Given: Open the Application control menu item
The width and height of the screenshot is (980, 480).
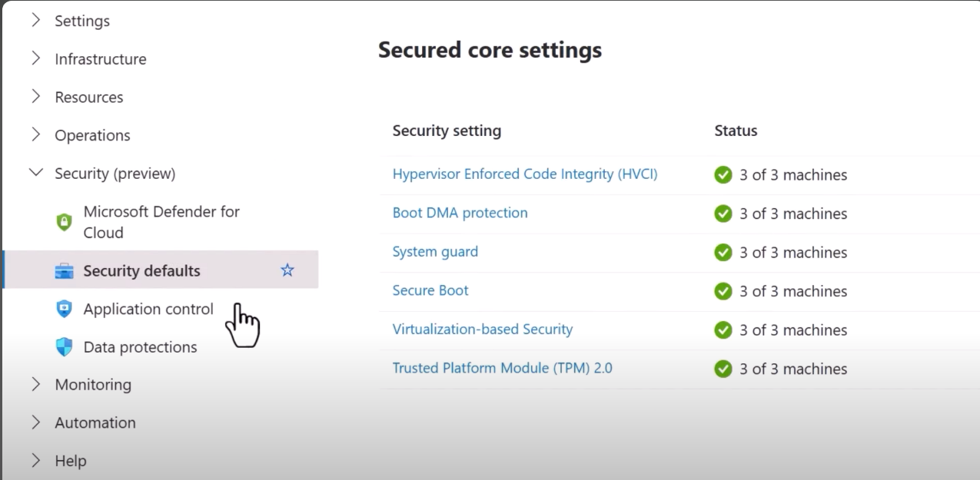Looking at the screenshot, I should [x=148, y=309].
